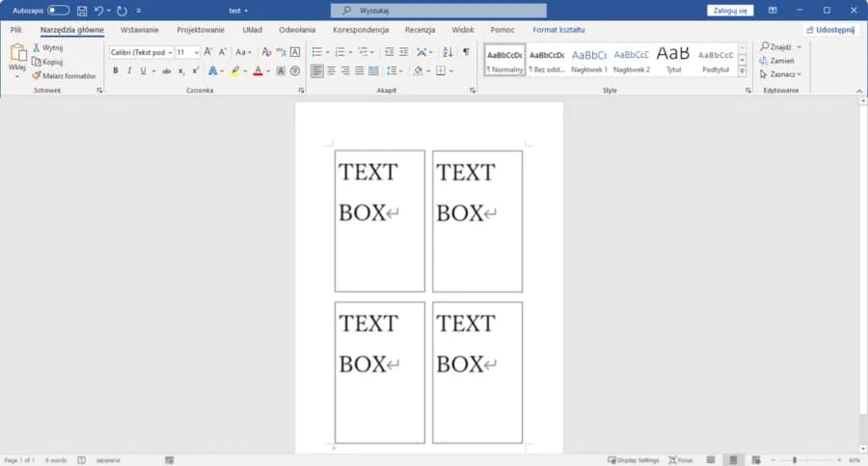Screen dimensions: 868x466
Task: Click the strikethrough icon
Action: click(x=166, y=70)
